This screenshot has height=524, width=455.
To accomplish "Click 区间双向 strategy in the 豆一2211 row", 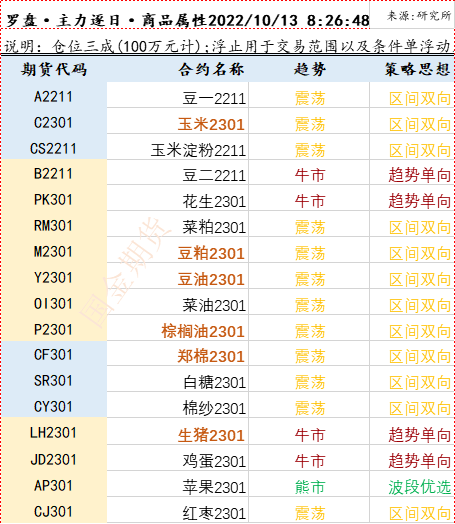I will click(420, 99).
